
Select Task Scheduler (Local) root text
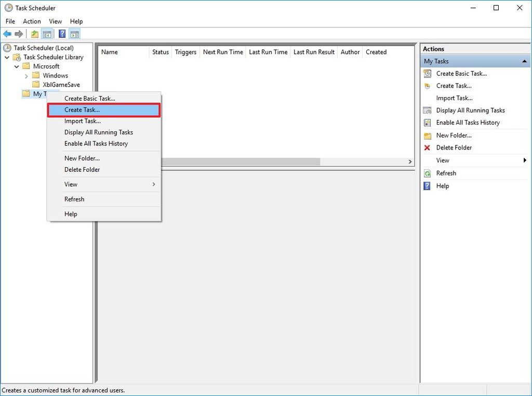pyautogui.click(x=44, y=48)
